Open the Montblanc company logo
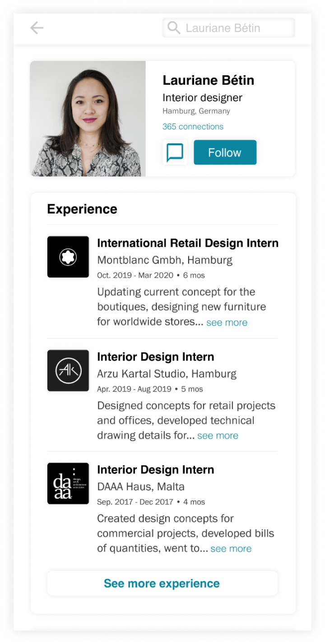 coord(68,257)
